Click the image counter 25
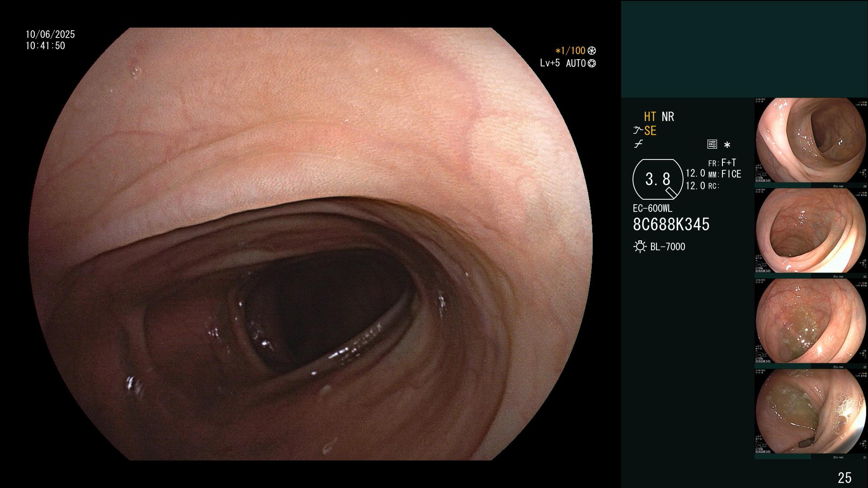This screenshot has width=868, height=488. pyautogui.click(x=844, y=478)
